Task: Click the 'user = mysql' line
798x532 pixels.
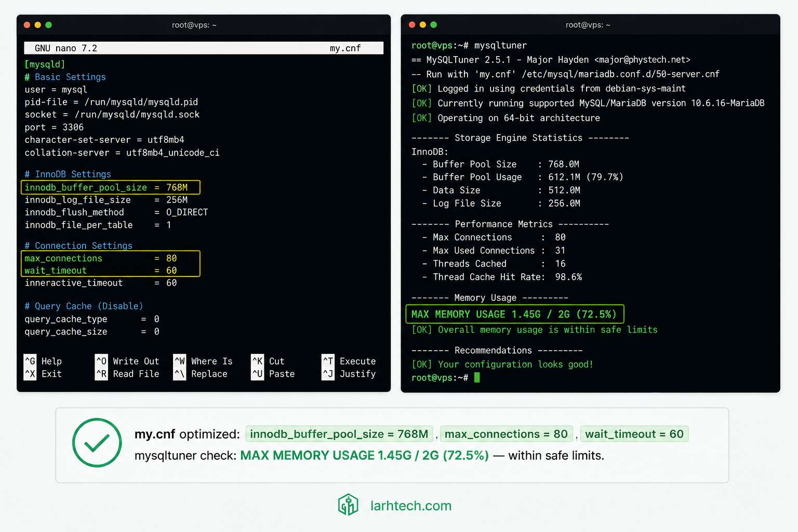Action: 56,89
